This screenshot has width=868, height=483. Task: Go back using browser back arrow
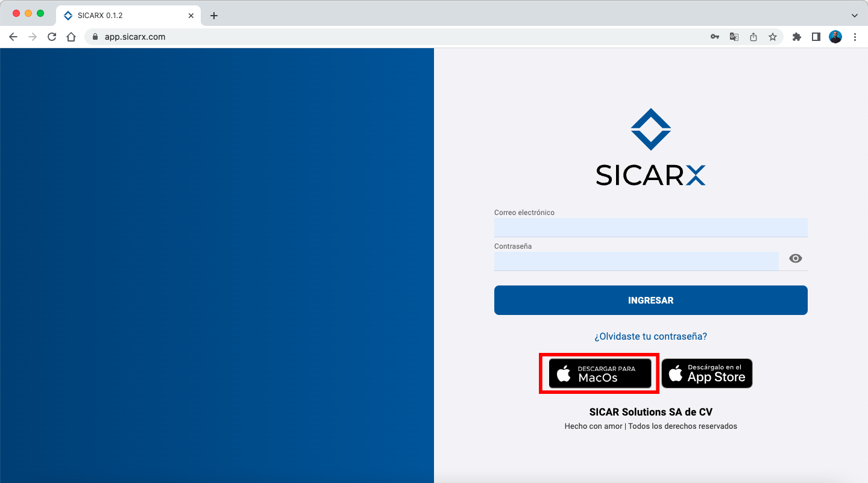[x=13, y=37]
